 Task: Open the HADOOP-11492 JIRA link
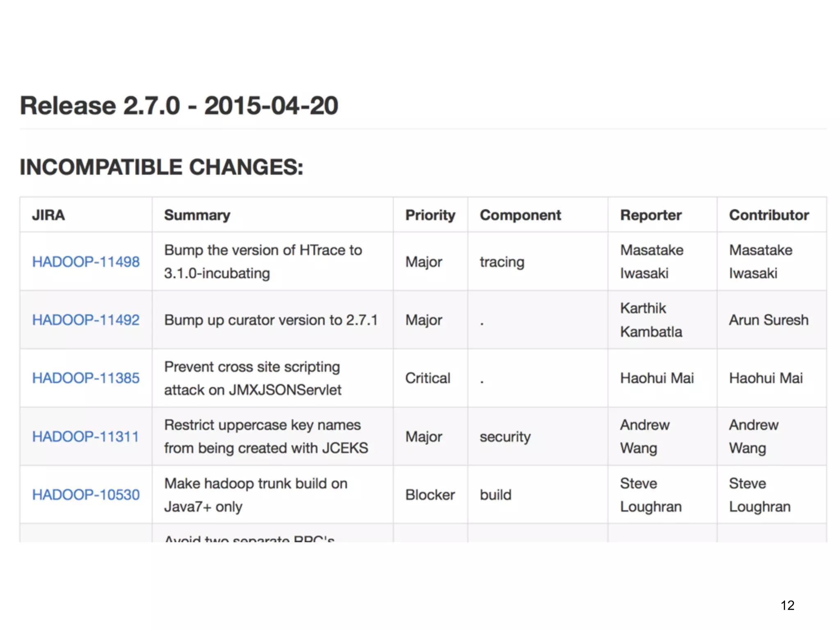pos(86,320)
